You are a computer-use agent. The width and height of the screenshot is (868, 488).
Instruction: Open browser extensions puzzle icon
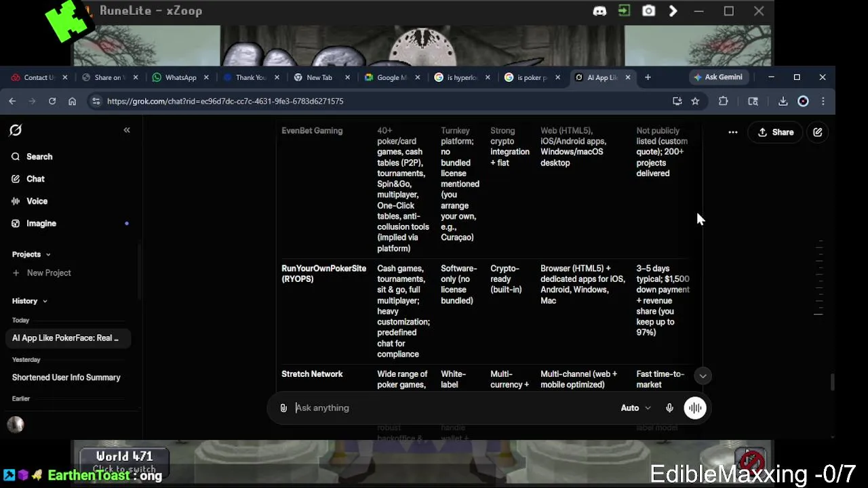(x=724, y=101)
